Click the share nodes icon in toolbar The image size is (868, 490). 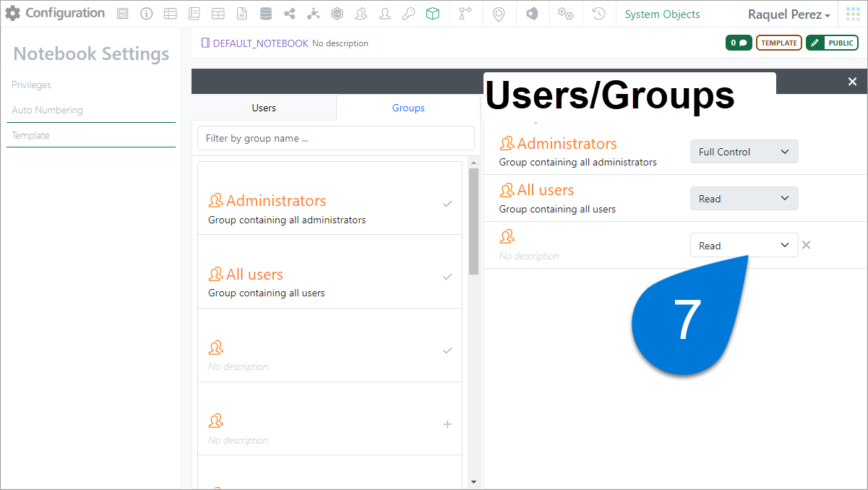coord(289,14)
